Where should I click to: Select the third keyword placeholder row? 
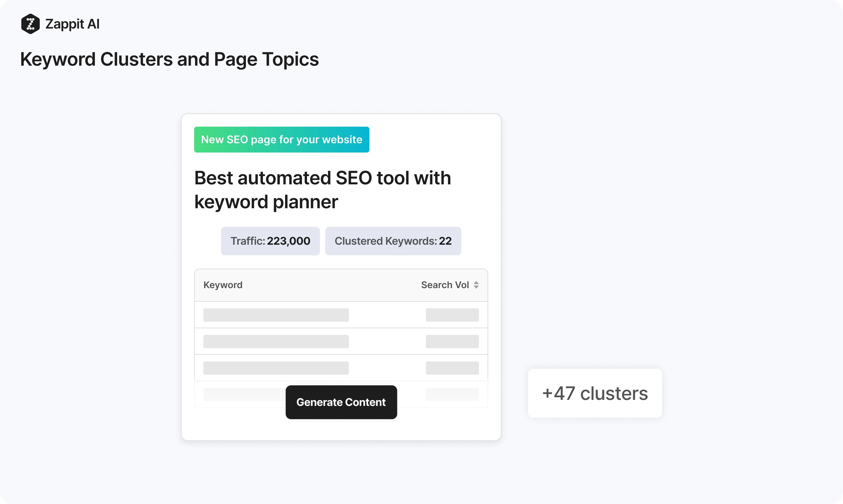[x=276, y=368]
